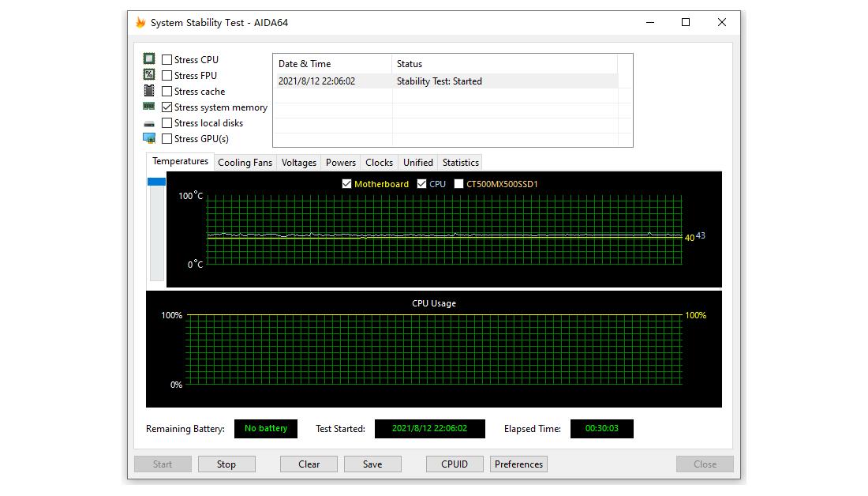This screenshot has width=868, height=496.
Task: Uncheck Stress system memory
Action: pyautogui.click(x=166, y=107)
